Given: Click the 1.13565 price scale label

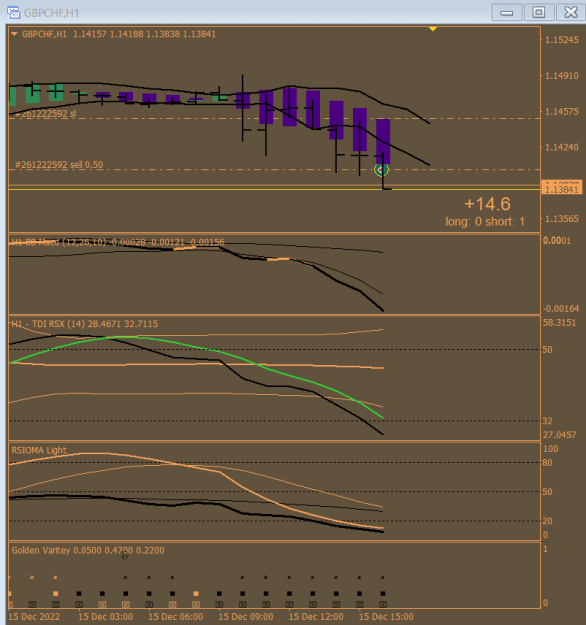Looking at the screenshot, I should [x=562, y=219].
